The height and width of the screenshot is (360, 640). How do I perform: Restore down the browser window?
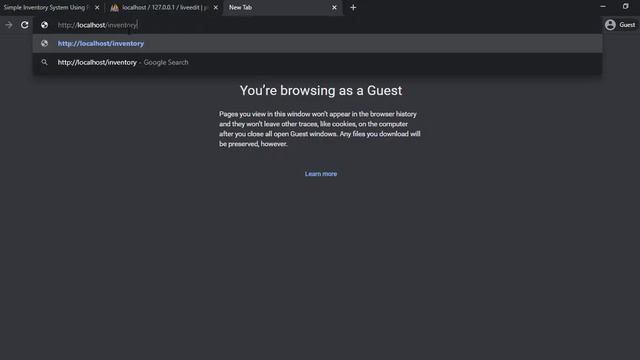(x=625, y=7)
